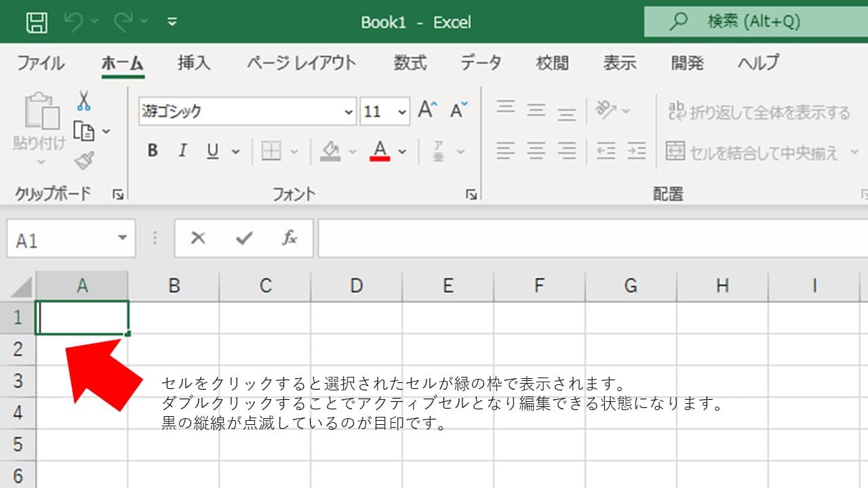Open the ファイル tab
Viewport: 868px width, 488px height.
point(41,63)
